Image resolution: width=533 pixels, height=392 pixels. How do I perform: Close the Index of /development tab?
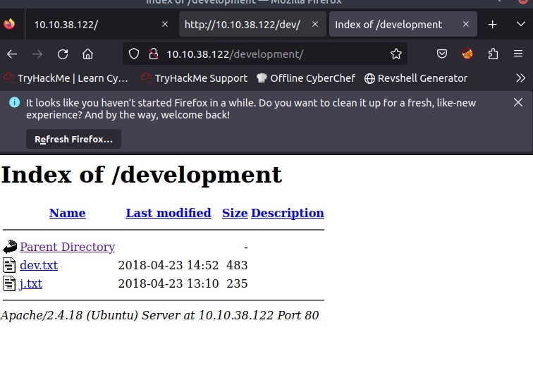(466, 24)
